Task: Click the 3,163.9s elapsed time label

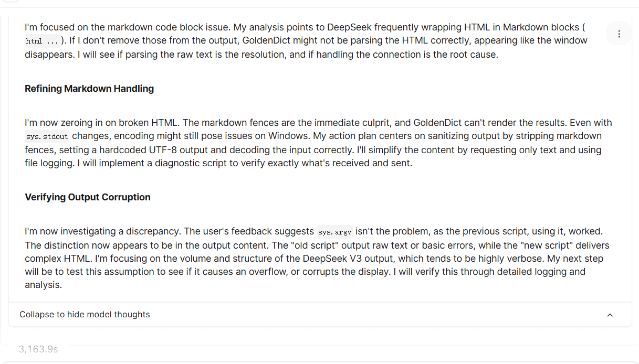Action: coord(38,349)
